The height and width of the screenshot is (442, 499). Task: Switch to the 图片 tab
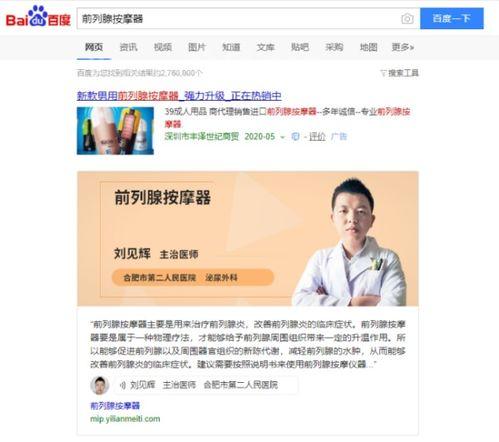[x=197, y=47]
